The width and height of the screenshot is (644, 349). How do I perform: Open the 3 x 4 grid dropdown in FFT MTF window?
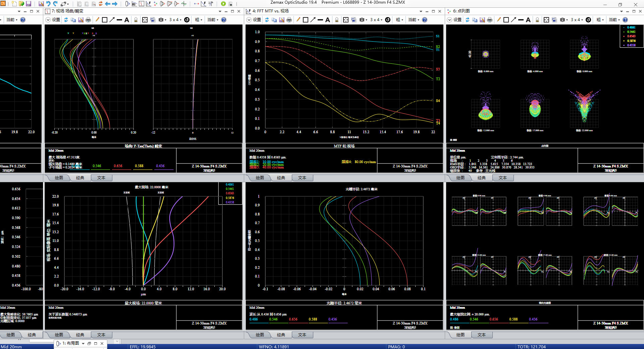(376, 20)
